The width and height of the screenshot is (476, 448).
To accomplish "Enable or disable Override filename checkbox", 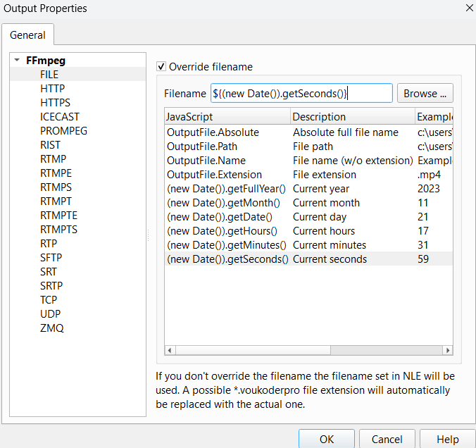I will point(161,67).
